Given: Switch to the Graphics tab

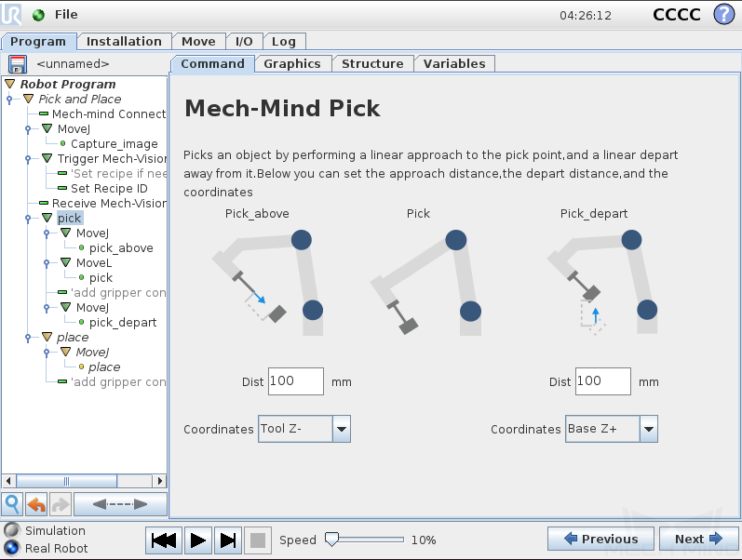Looking at the screenshot, I should pyautogui.click(x=292, y=64).
